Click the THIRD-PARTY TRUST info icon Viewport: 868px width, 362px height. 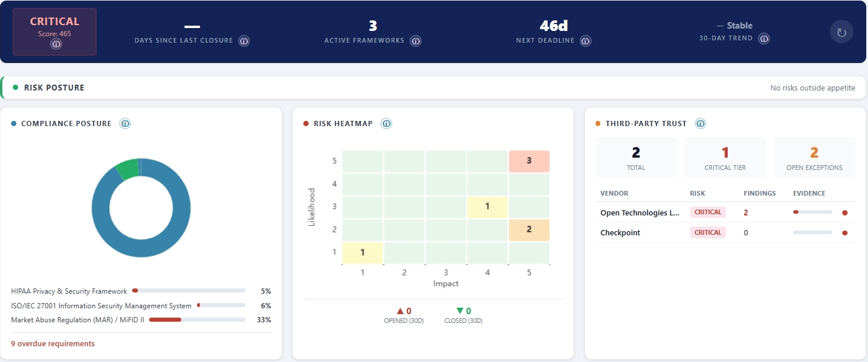pos(700,123)
